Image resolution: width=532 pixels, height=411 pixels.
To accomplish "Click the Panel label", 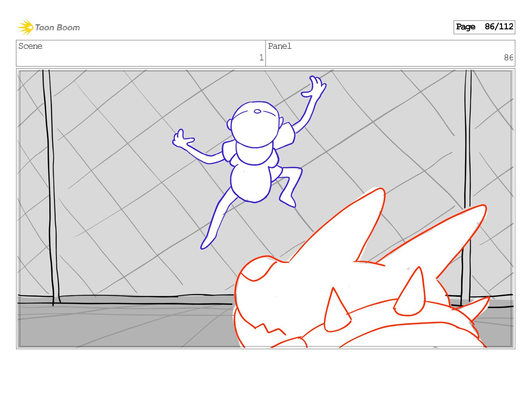I will tap(280, 46).
